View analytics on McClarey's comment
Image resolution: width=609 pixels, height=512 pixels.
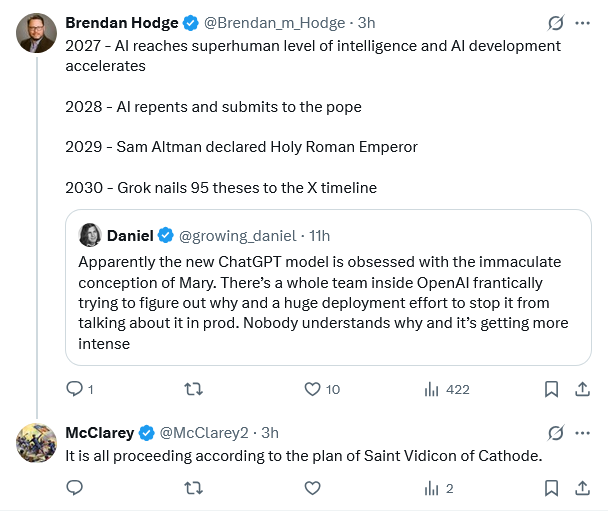[x=433, y=488]
